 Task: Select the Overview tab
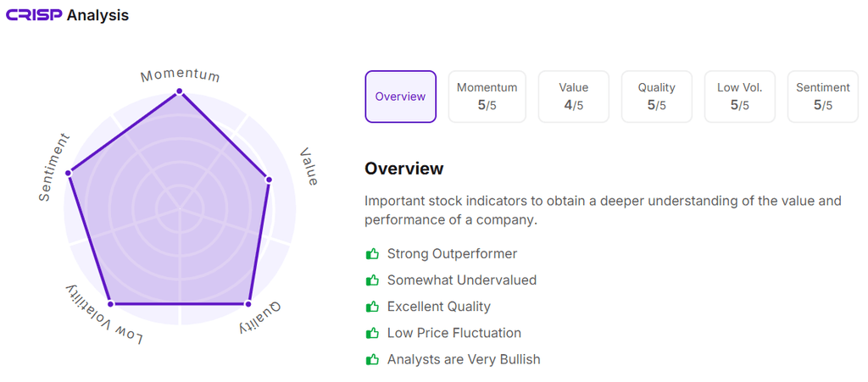400,97
